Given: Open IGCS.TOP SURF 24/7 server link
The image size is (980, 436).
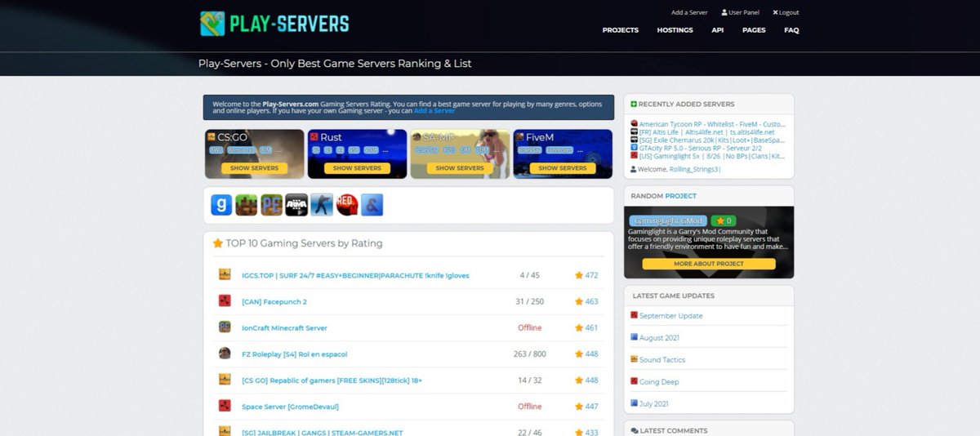Looking at the screenshot, I should coord(355,275).
